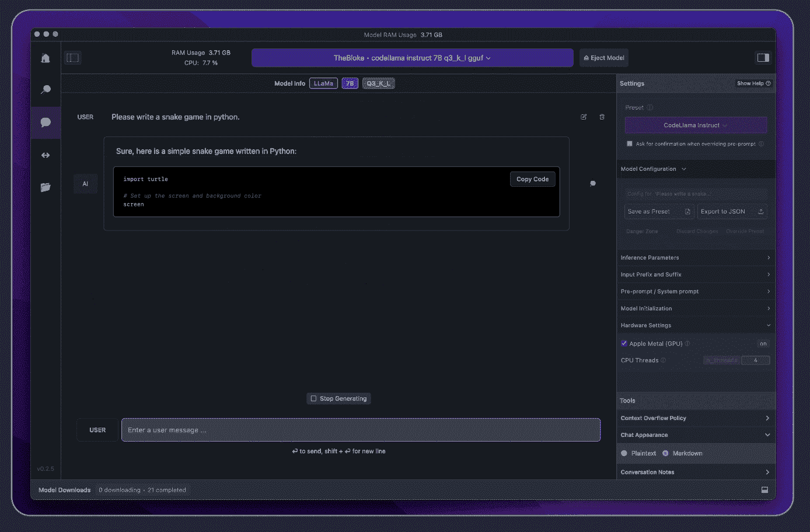Viewport: 810px width, 532px height.
Task: Edit the user message with pencil icon
Action: tap(584, 117)
